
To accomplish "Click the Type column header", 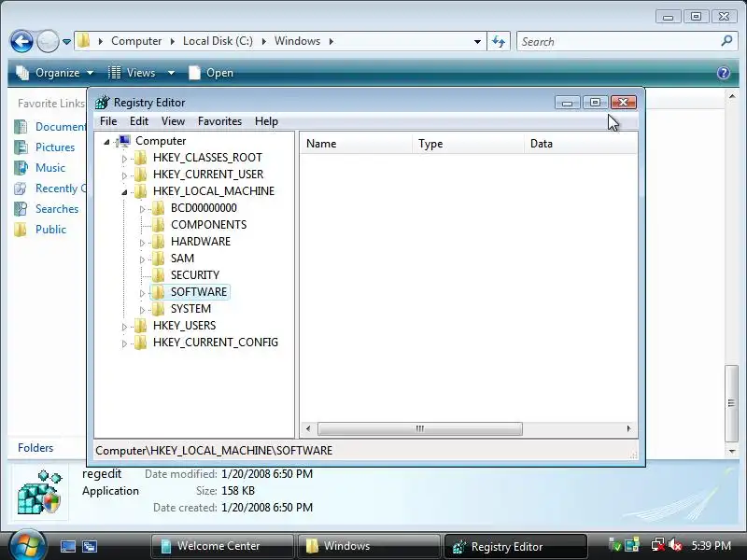I will tap(468, 144).
